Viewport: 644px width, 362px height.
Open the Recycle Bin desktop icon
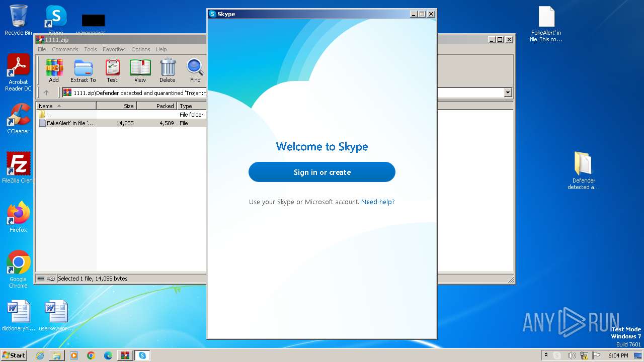(18, 20)
